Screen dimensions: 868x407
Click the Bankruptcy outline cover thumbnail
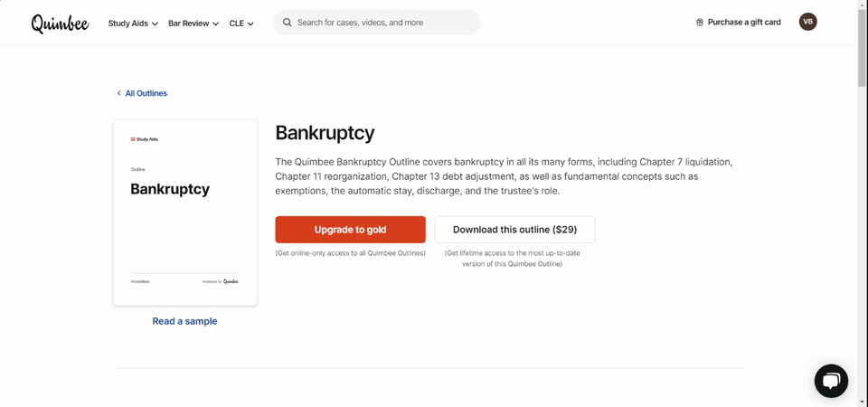[184, 212]
